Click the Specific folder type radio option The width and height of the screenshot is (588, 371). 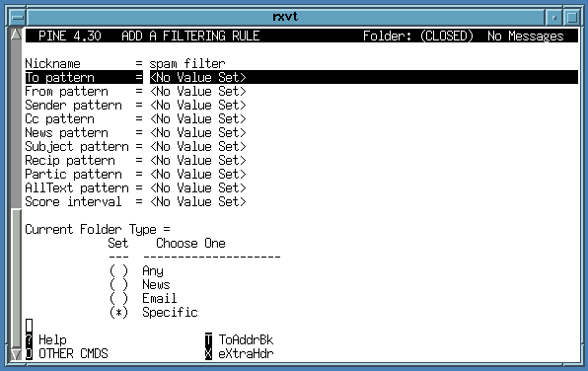coord(118,313)
